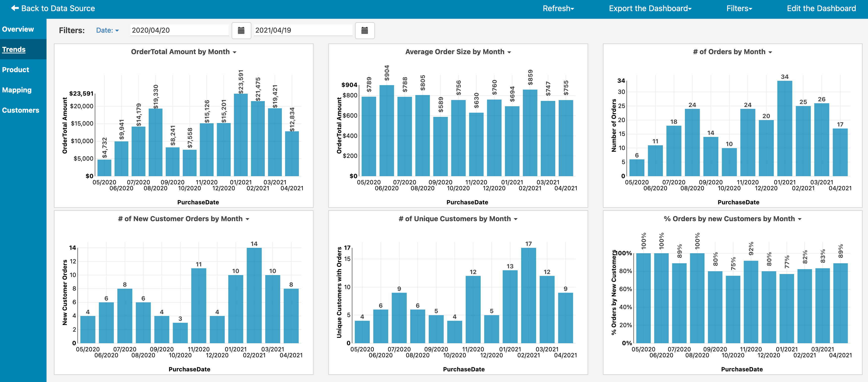Expand the Date filter type dropdown
The width and height of the screenshot is (868, 382).
[x=107, y=30]
